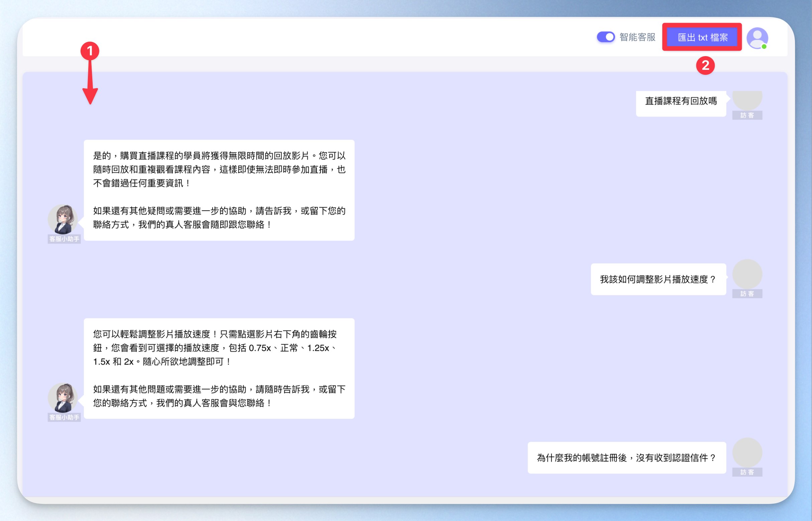The height and width of the screenshot is (521, 812).
Task: Select the 直播課程有回放嗎 message bubble
Action: tap(681, 104)
